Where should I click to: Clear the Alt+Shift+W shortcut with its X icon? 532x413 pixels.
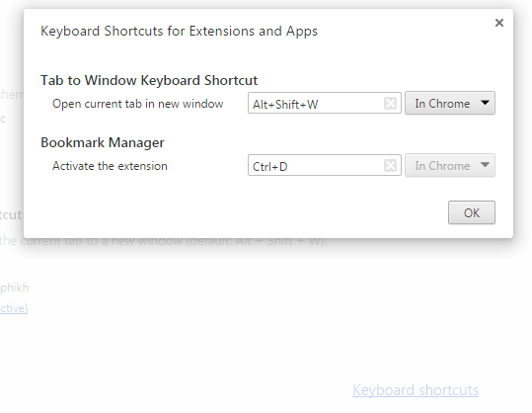(x=390, y=103)
